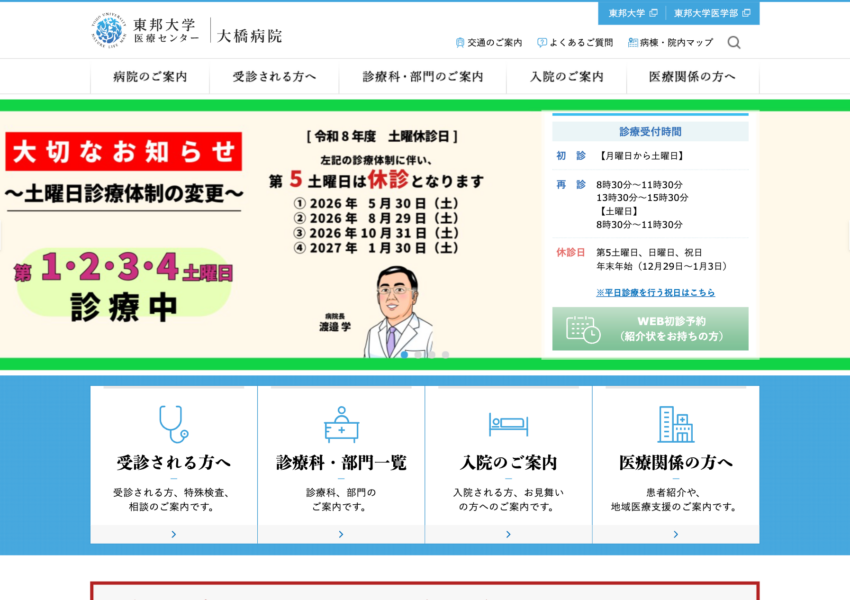Click the 患者紹介や、地域医療支援のご案内です description
The width and height of the screenshot is (850, 600).
coord(675,500)
